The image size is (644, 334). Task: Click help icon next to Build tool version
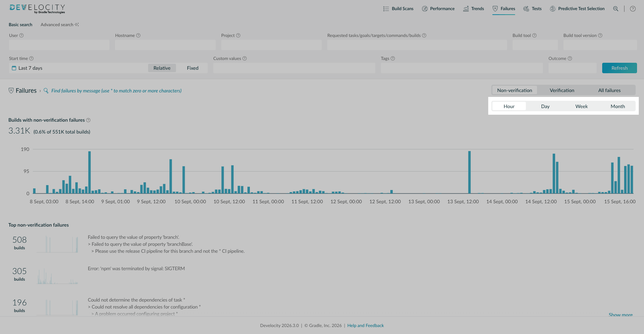[600, 36]
